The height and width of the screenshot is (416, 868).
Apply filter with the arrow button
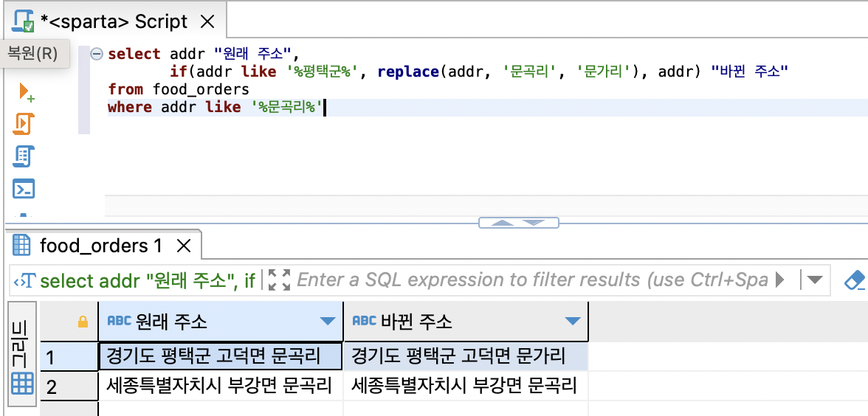pyautogui.click(x=781, y=280)
